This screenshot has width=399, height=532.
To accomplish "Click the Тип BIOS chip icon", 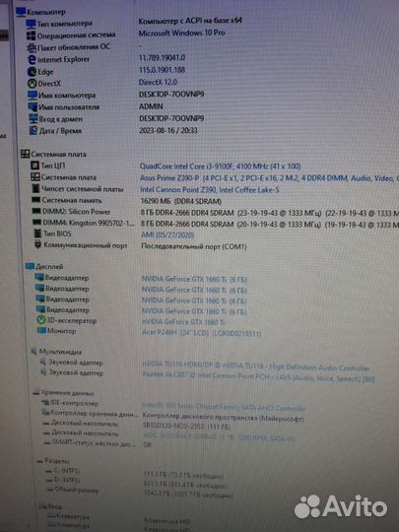I will 37,233.
